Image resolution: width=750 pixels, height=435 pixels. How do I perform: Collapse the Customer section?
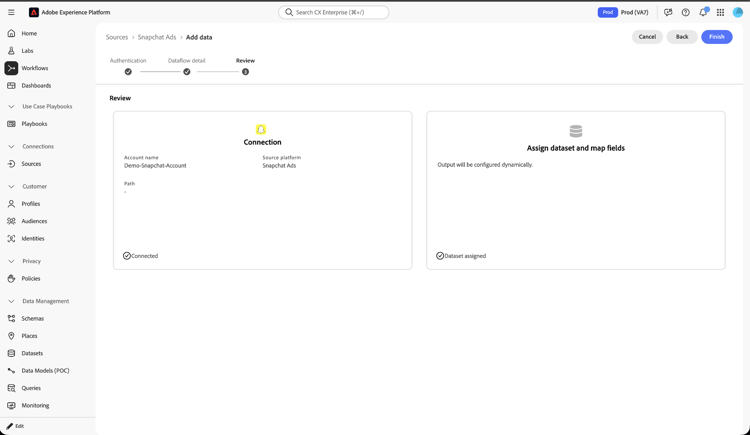coord(11,186)
